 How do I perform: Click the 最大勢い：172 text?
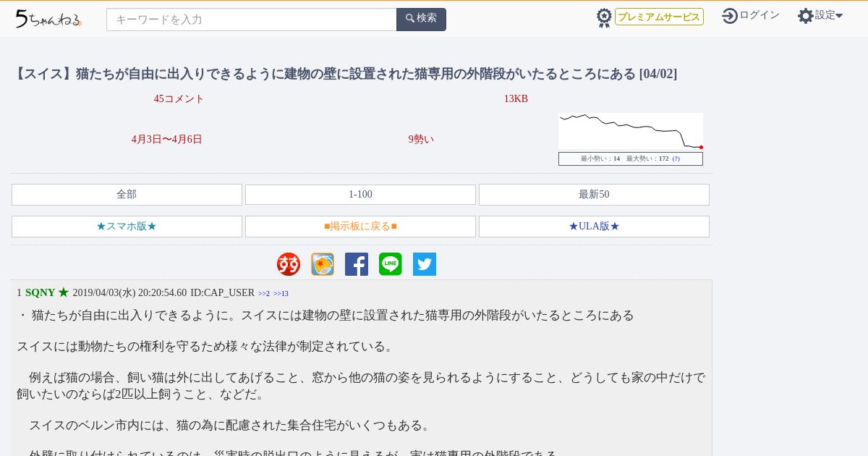pyautogui.click(x=647, y=159)
